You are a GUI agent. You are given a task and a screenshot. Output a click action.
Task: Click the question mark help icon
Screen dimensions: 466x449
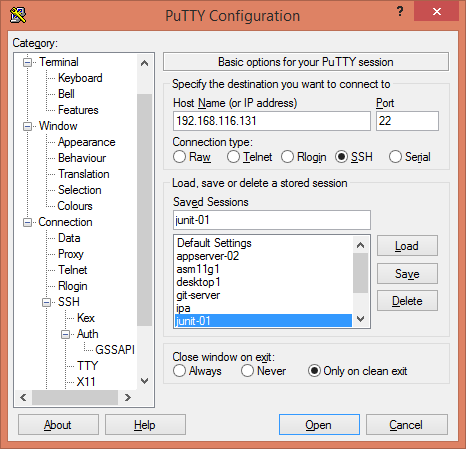tap(400, 12)
